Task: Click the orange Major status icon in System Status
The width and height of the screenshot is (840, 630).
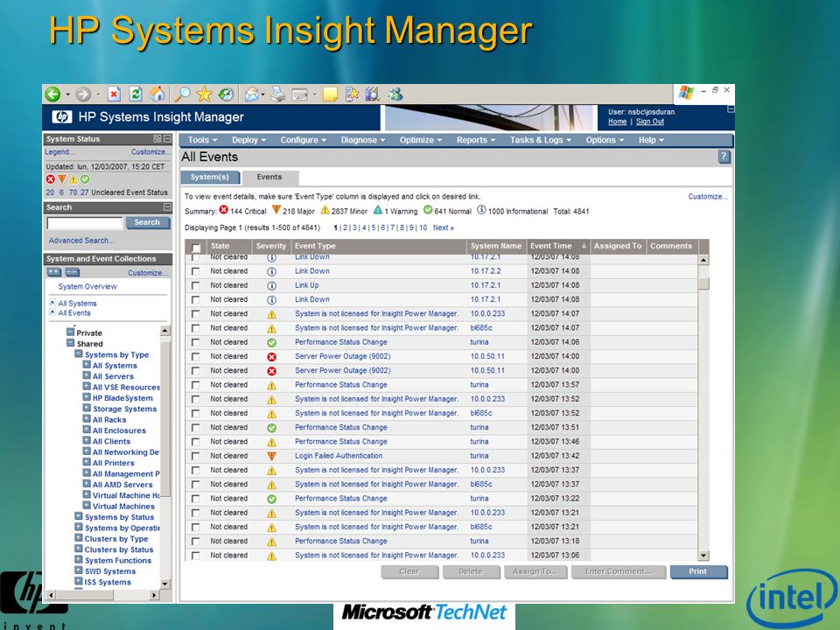Action: [62, 179]
